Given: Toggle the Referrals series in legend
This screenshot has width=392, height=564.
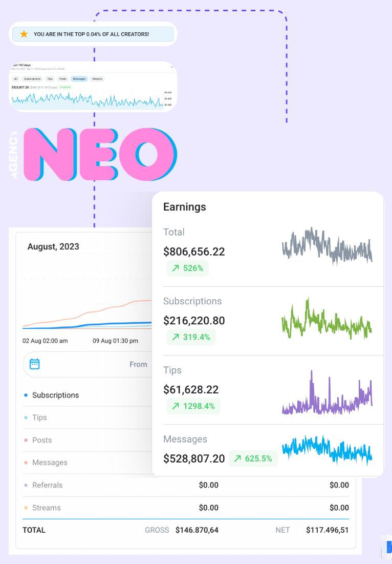Looking at the screenshot, I should coord(46,485).
